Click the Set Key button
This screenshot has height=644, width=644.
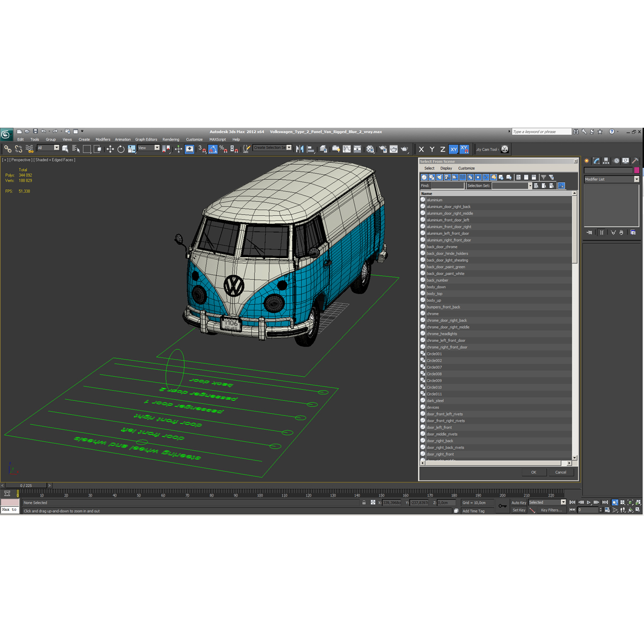pyautogui.click(x=518, y=510)
